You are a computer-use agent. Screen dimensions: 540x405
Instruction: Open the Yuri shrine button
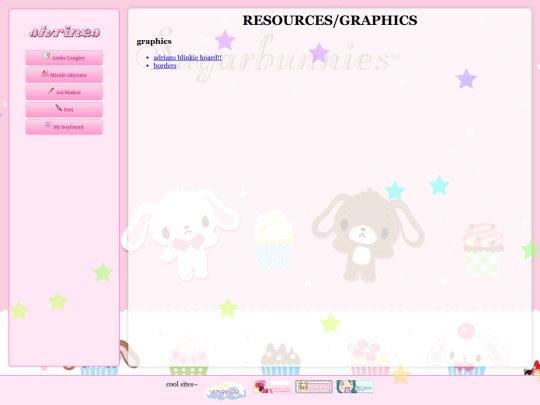coord(64,110)
